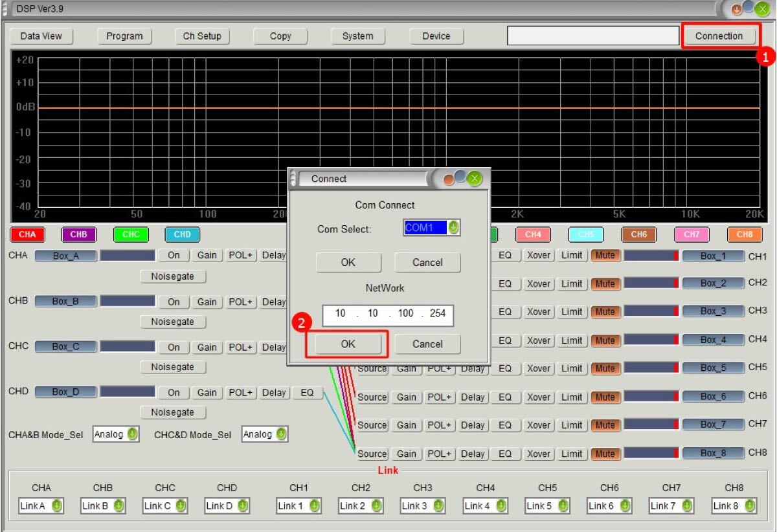Click the CHA red channel tag
777x532 pixels.
27,234
